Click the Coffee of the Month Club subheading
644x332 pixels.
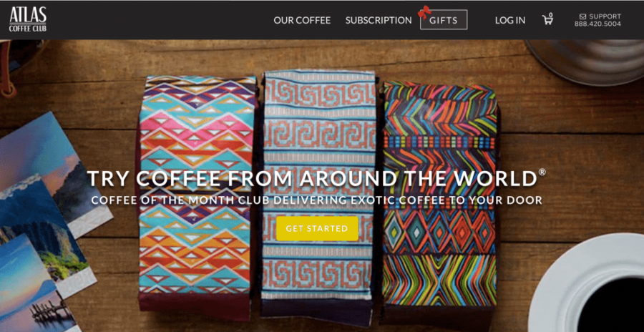(x=316, y=200)
